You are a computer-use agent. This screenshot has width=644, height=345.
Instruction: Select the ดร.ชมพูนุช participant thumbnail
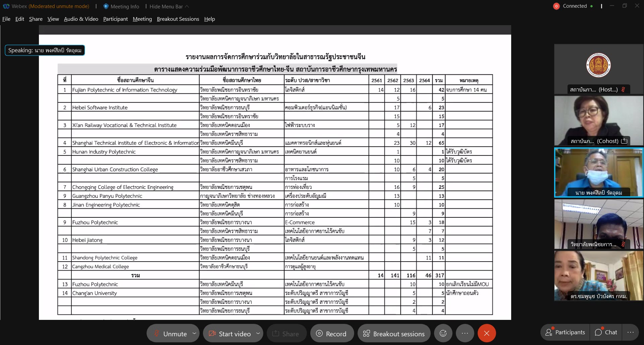[x=599, y=276]
